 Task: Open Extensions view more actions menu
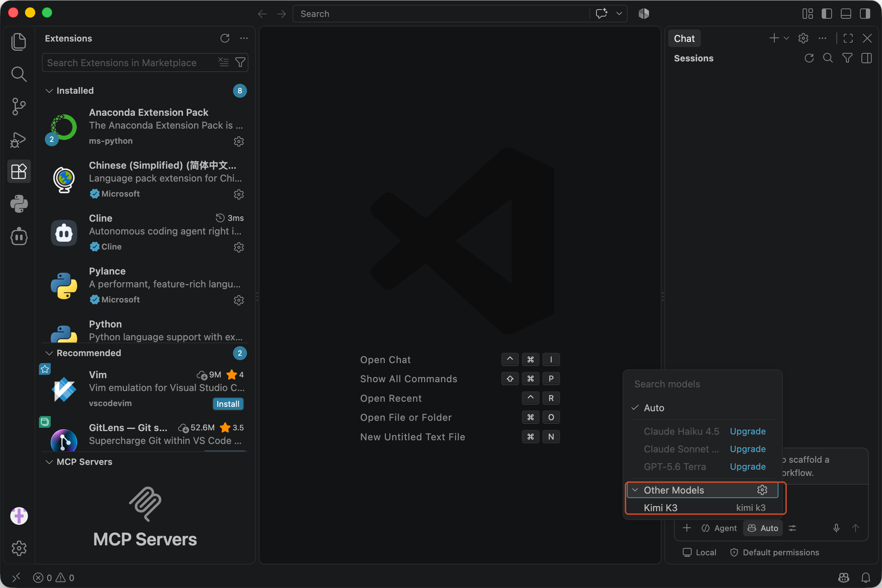[x=244, y=38]
